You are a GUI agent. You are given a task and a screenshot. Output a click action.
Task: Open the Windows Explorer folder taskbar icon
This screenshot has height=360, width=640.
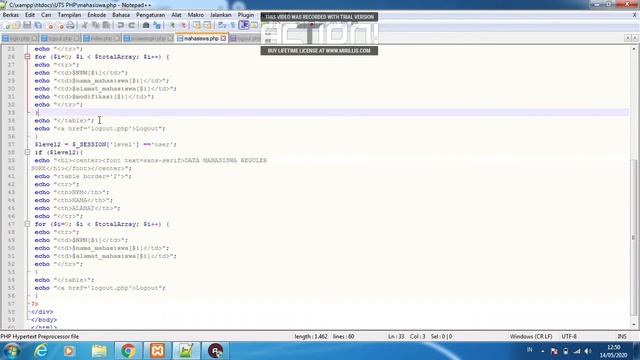tap(99, 351)
